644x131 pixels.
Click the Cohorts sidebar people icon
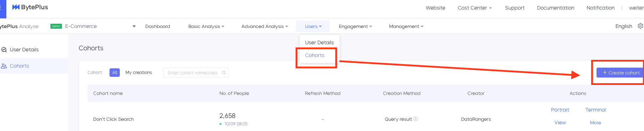tap(4, 66)
